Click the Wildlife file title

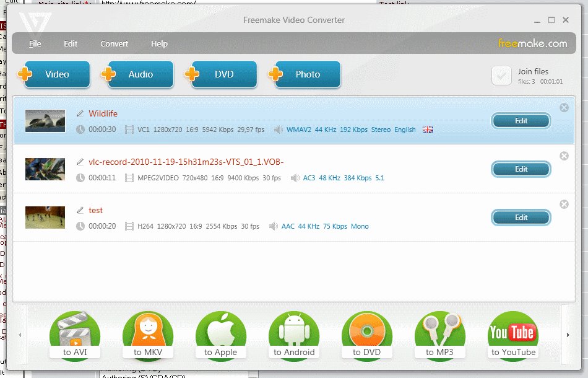[103, 113]
